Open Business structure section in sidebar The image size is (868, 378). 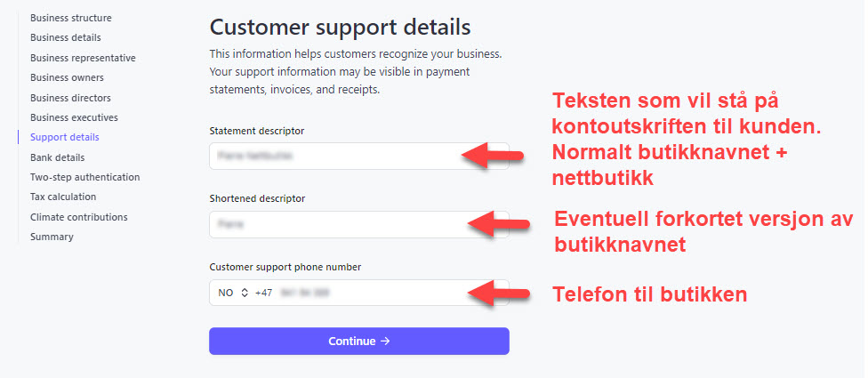point(71,18)
